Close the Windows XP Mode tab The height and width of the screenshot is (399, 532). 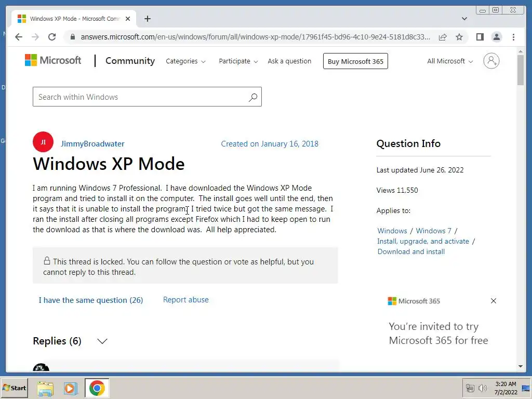pyautogui.click(x=128, y=19)
